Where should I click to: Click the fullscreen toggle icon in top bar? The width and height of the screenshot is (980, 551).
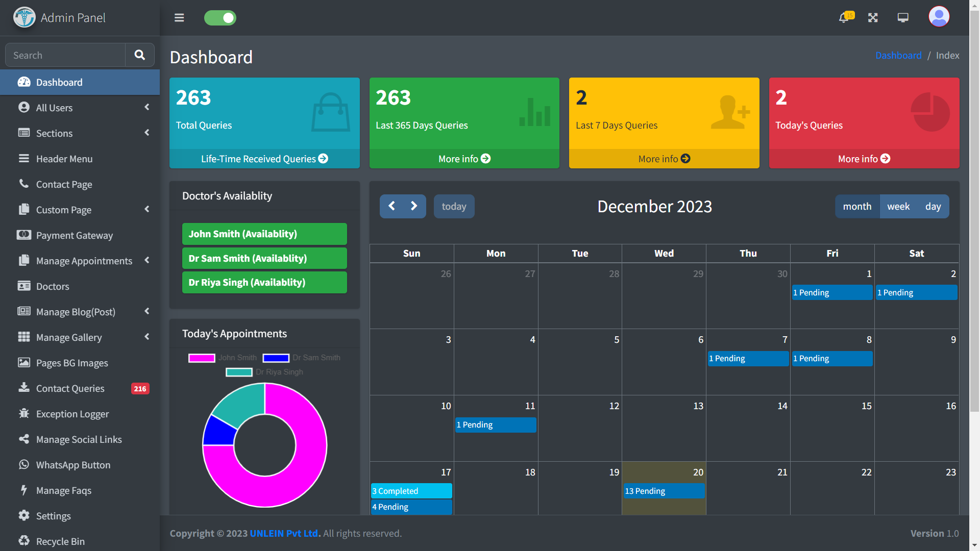873,17
